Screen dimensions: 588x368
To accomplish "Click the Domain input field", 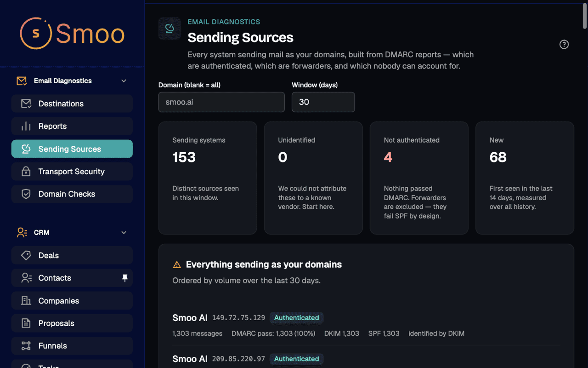I will (x=221, y=102).
